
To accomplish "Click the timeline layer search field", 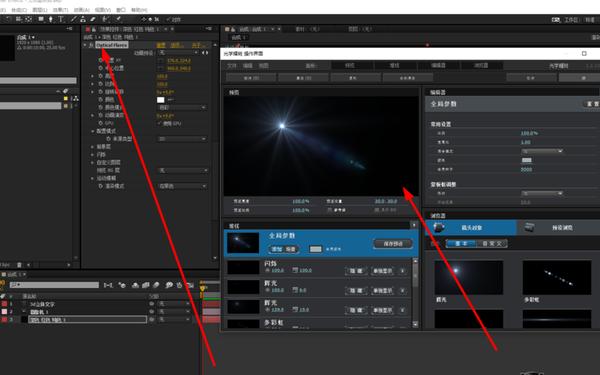I will click(x=54, y=285).
